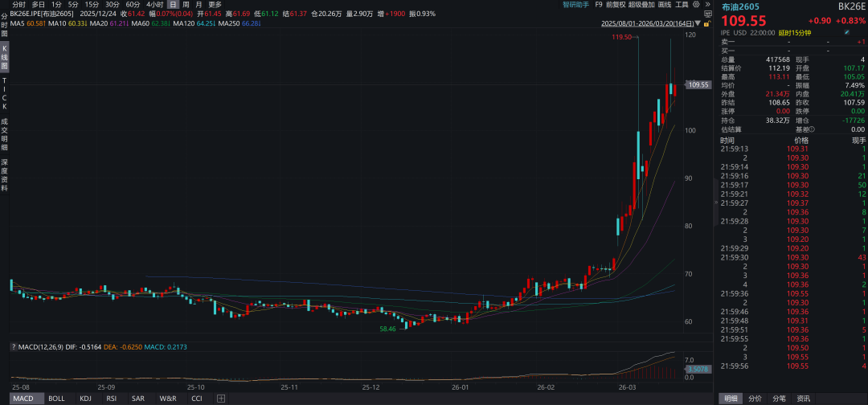Viewport: 868px width, 405px height.
Task: Expand the date range dropdown arrow
Action: pos(698,23)
